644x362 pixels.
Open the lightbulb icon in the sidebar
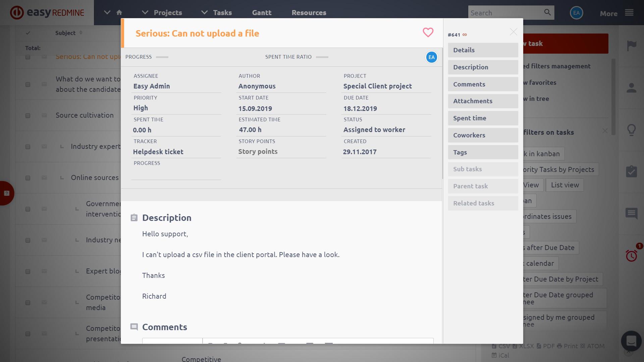(631, 130)
